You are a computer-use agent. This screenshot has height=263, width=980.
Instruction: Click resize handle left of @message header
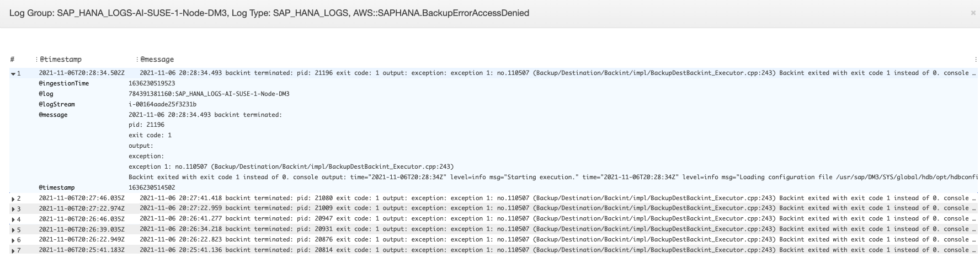tap(137, 60)
